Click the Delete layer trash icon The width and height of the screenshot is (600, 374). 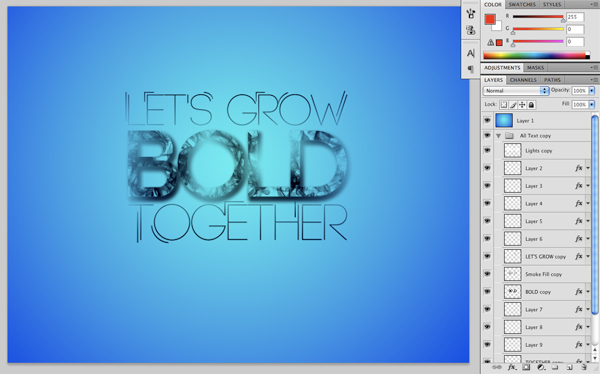click(584, 367)
